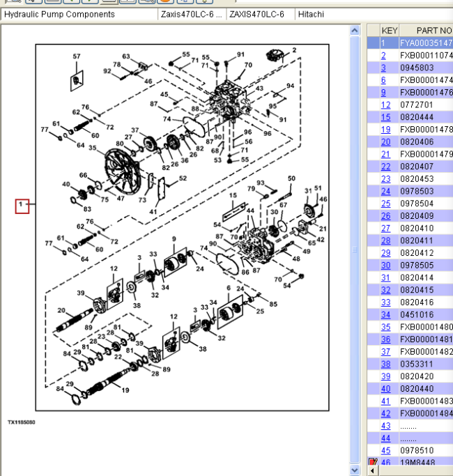
Task: Select part number 0353311 row
Action: click(417, 364)
